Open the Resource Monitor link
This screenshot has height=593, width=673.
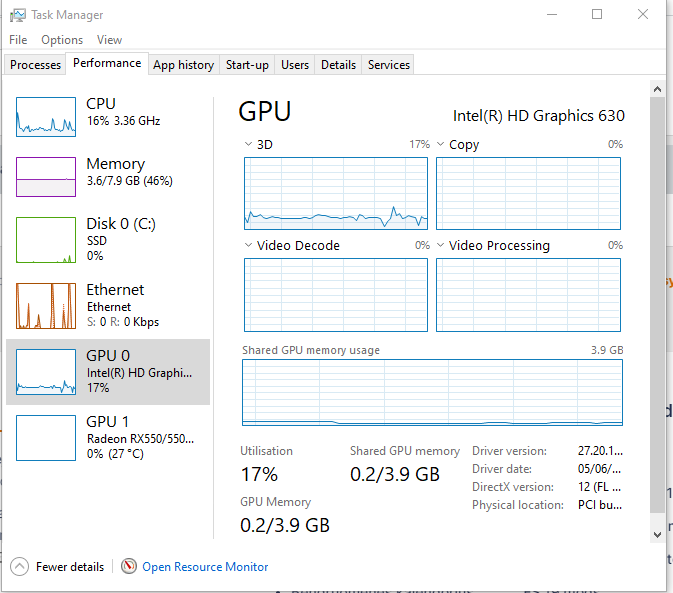pyautogui.click(x=205, y=567)
